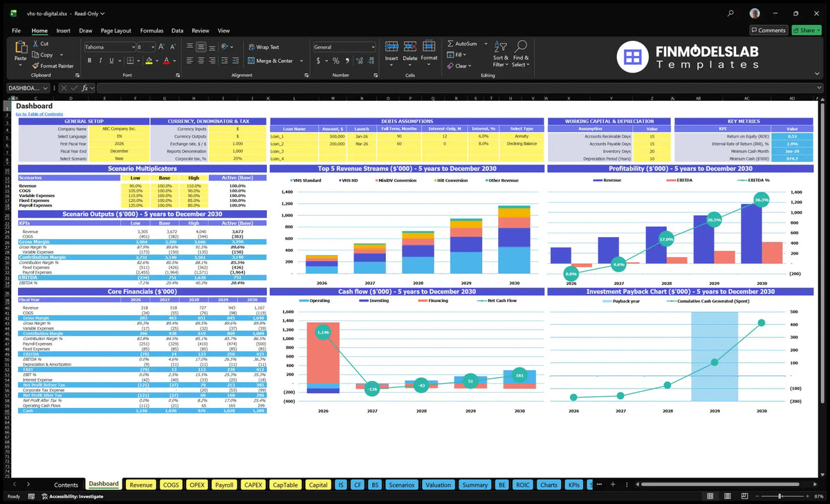Switch to the Formulas tab

coord(151,30)
